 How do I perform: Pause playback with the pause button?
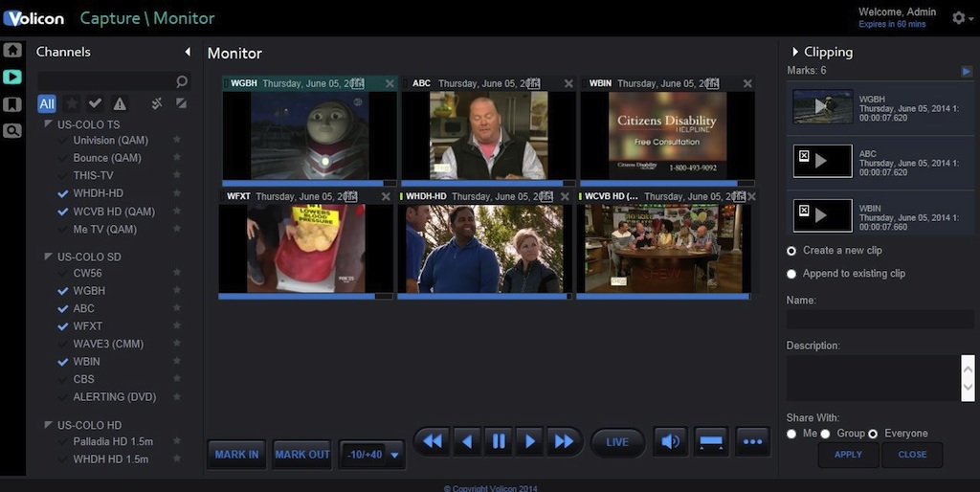pos(499,441)
